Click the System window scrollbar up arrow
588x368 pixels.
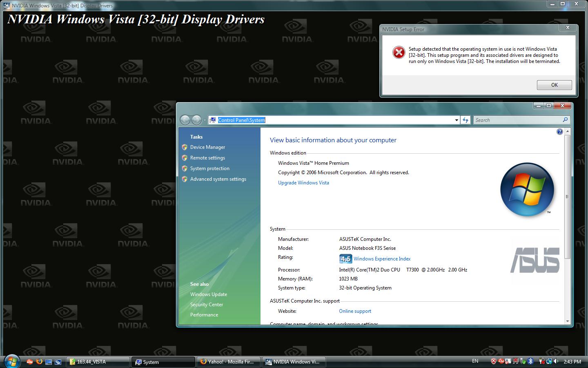567,131
